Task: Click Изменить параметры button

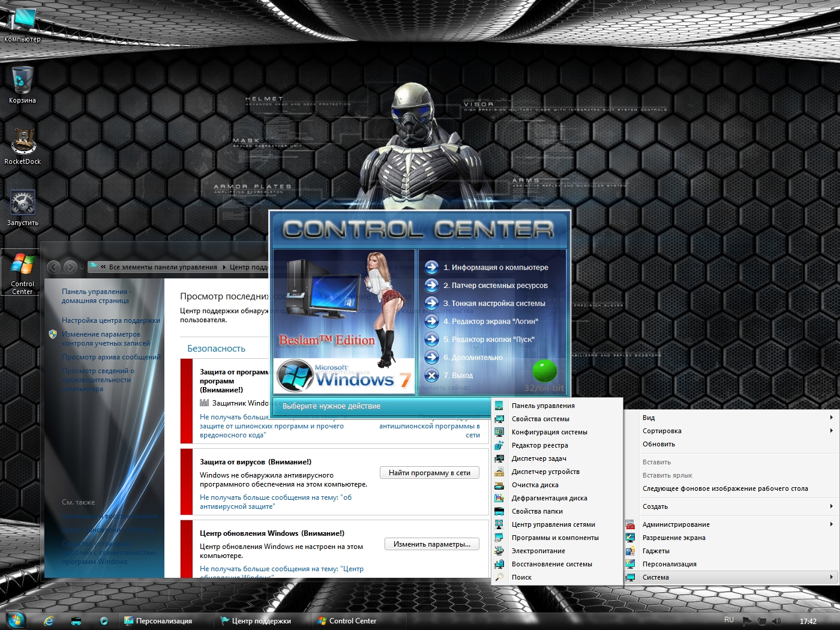Action: (x=432, y=544)
